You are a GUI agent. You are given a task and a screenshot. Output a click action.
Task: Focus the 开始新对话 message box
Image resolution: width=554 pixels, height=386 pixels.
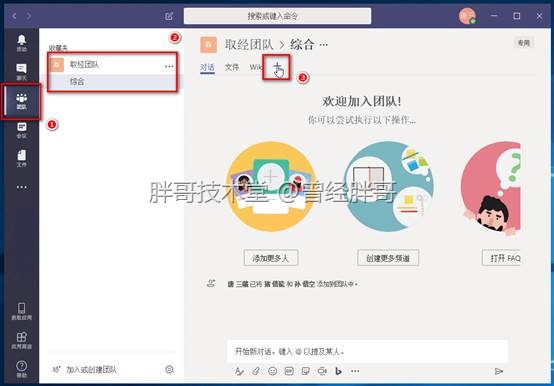[367, 351]
